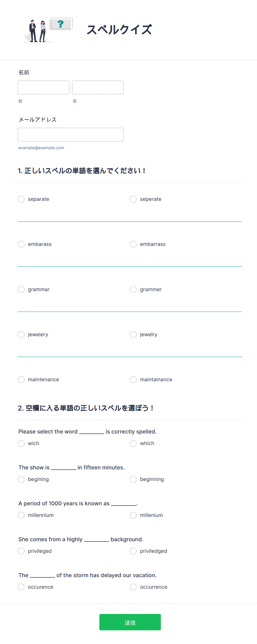Viewport: 257px width, 644px height.
Task: Choose 'which' as the correct spelling
Action: [133, 443]
